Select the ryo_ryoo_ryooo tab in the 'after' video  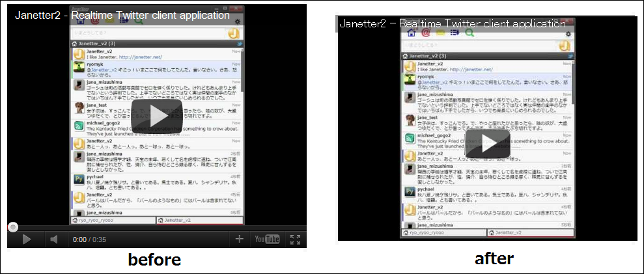point(444,232)
